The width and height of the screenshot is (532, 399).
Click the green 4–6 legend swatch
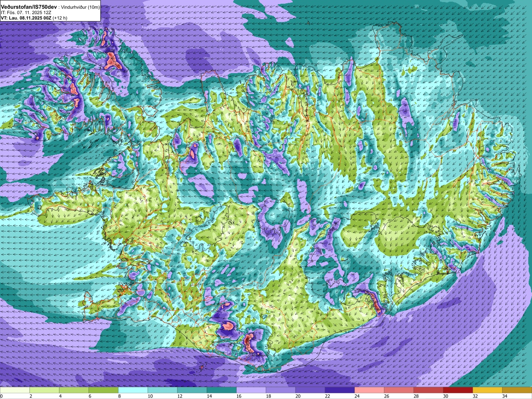[74, 390]
